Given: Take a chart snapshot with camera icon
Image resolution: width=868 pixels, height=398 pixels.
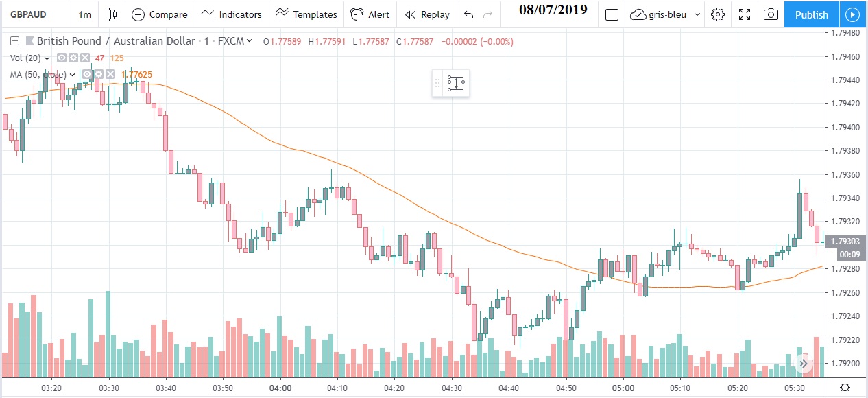Looking at the screenshot, I should pyautogui.click(x=771, y=14).
